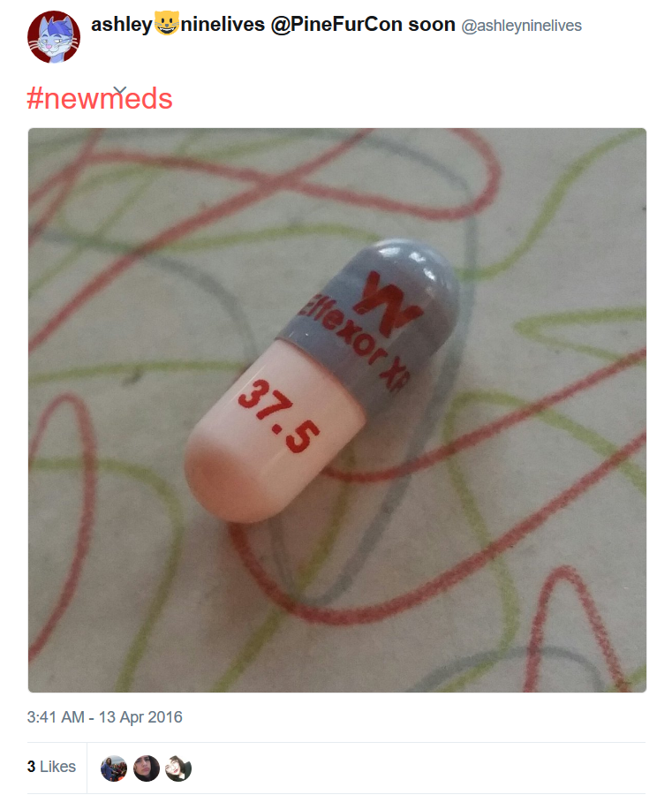Click the cat emoji in the display name
The height and width of the screenshot is (795, 672).
(166, 24)
